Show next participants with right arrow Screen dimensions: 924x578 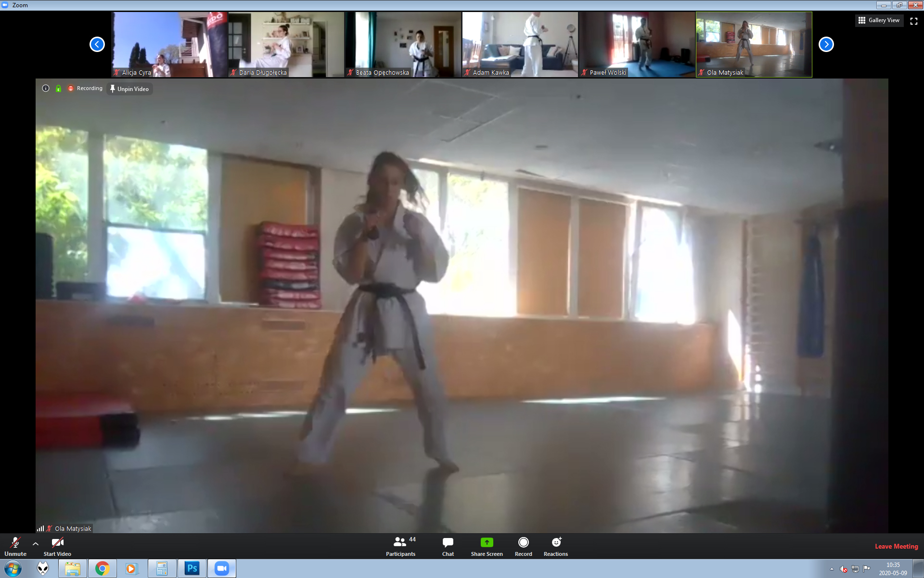826,44
